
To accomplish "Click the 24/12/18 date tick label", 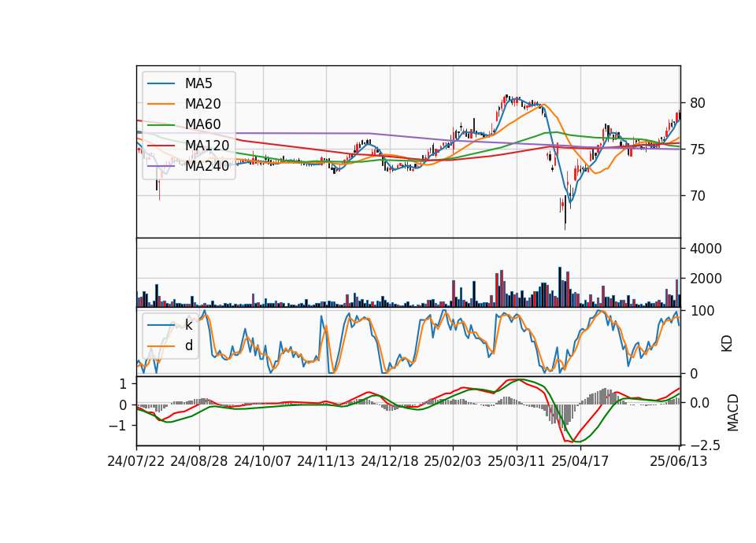I will [x=390, y=461].
